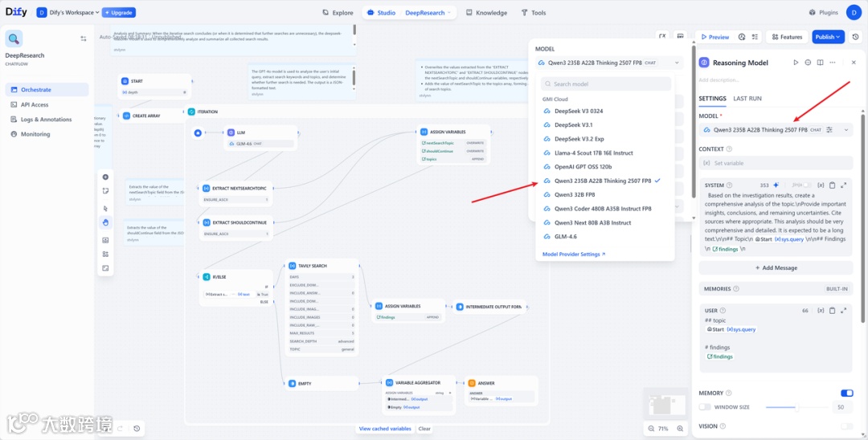Click the Features button

[x=787, y=37]
